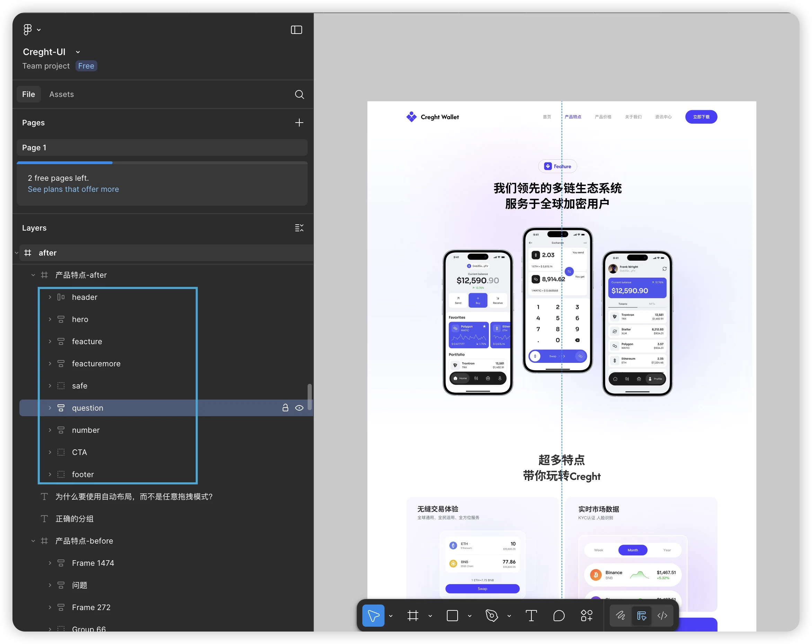This screenshot has height=644, width=812.
Task: Click the search magnifier icon
Action: 299,94
